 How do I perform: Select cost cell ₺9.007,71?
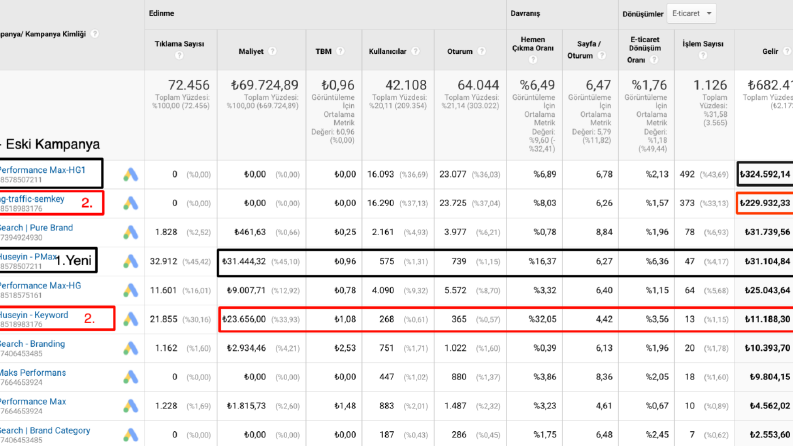click(x=245, y=290)
